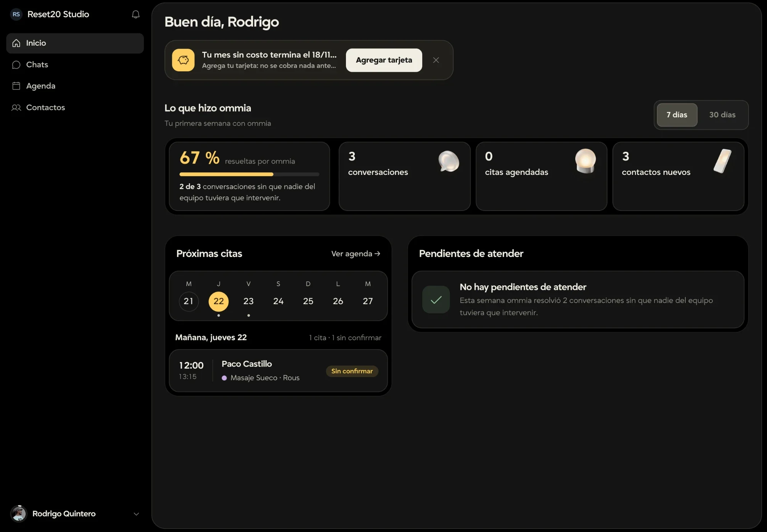Open Paco Castillo appointment card
The width and height of the screenshot is (767, 532).
278,371
